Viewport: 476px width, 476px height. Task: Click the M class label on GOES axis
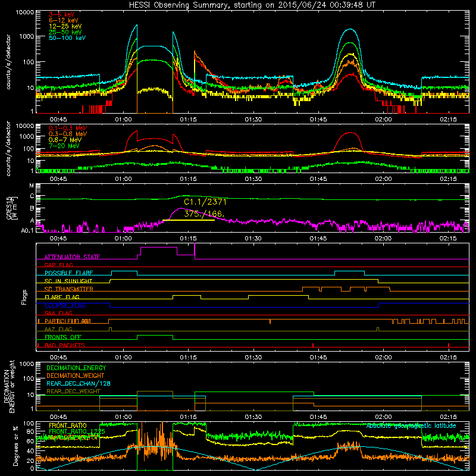pos(32,186)
